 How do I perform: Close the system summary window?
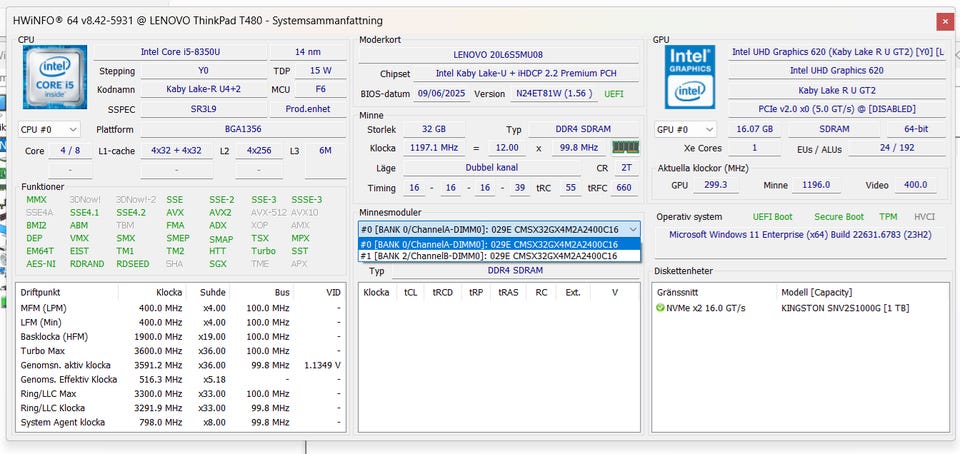point(944,20)
